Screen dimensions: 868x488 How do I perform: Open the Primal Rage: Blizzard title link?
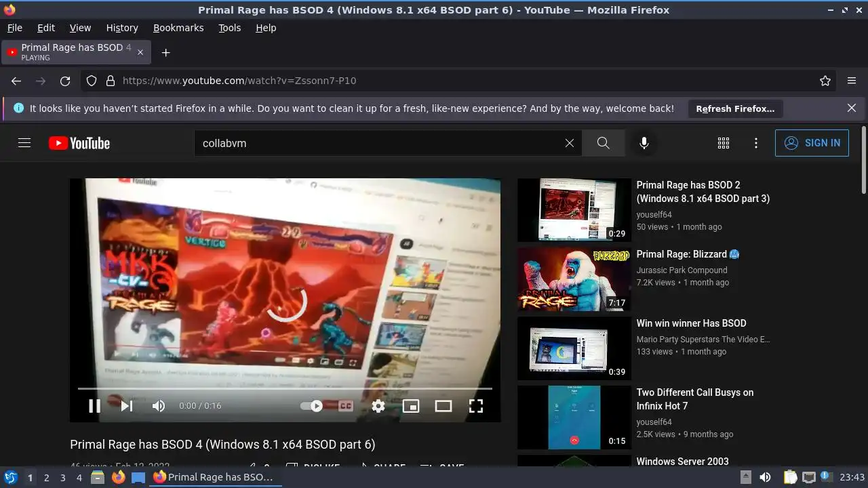pyautogui.click(x=688, y=254)
